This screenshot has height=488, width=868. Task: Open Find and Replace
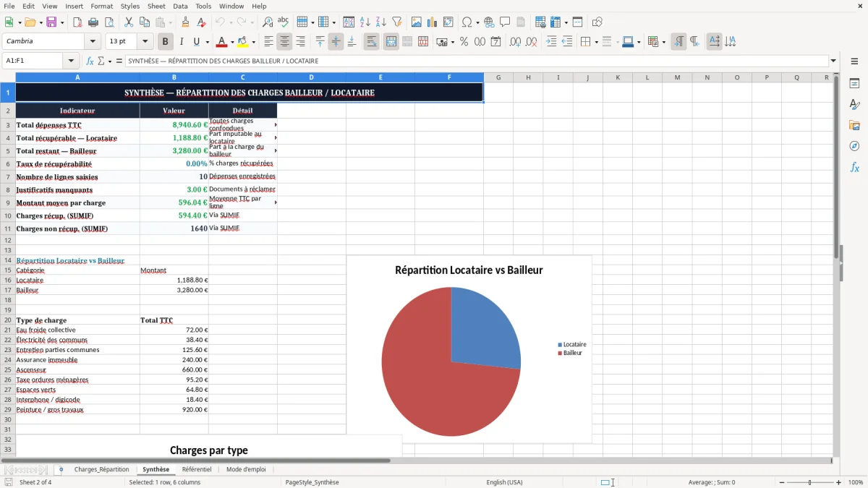point(268,22)
